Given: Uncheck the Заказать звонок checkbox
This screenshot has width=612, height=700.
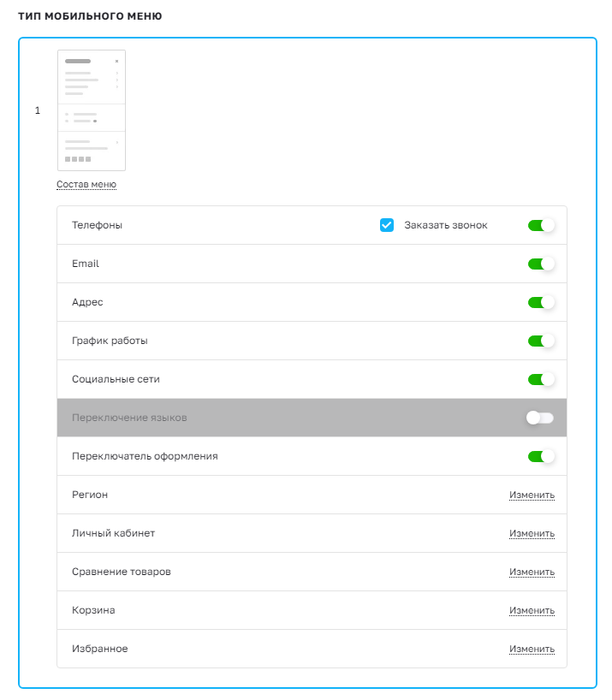Looking at the screenshot, I should 387,225.
